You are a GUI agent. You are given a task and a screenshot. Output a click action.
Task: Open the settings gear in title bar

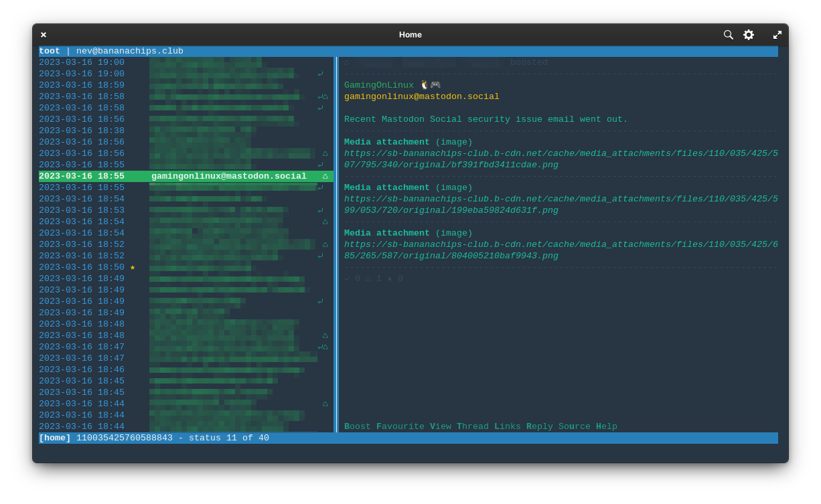[x=749, y=35]
